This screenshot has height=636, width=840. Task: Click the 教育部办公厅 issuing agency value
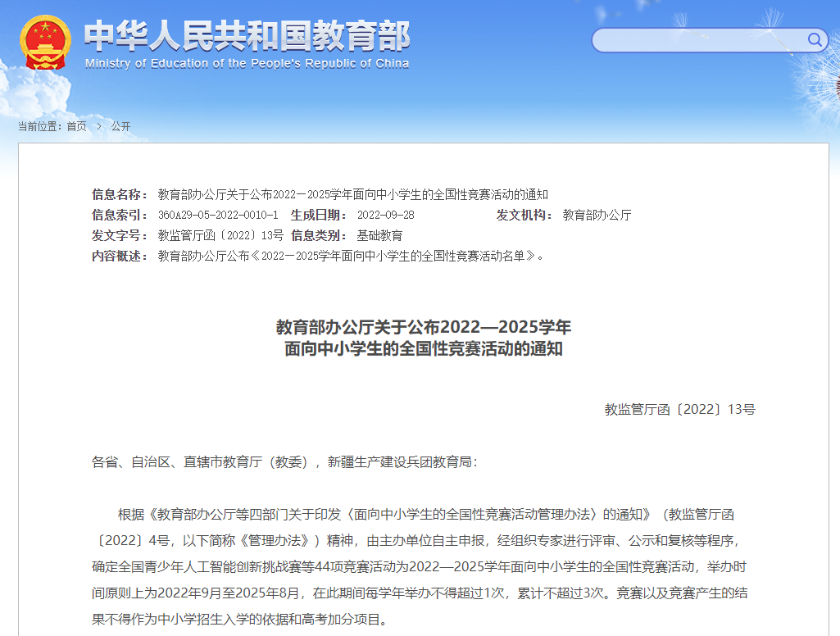tap(597, 215)
